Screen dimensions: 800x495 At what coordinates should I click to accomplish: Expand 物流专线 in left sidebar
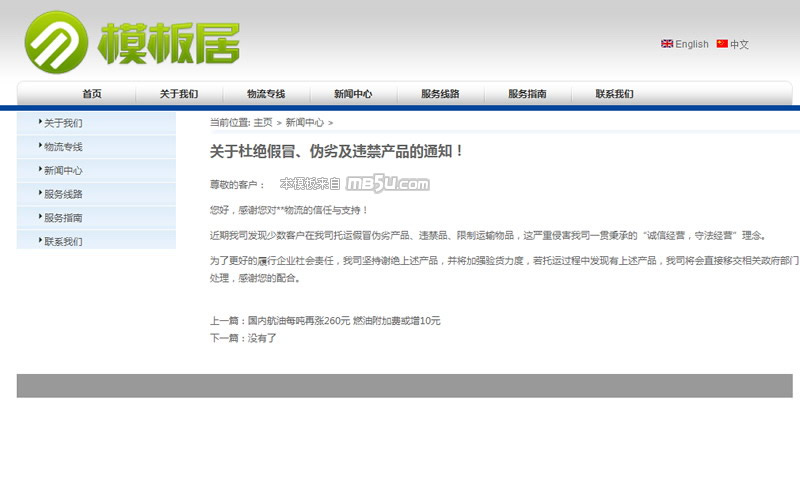pos(63,147)
